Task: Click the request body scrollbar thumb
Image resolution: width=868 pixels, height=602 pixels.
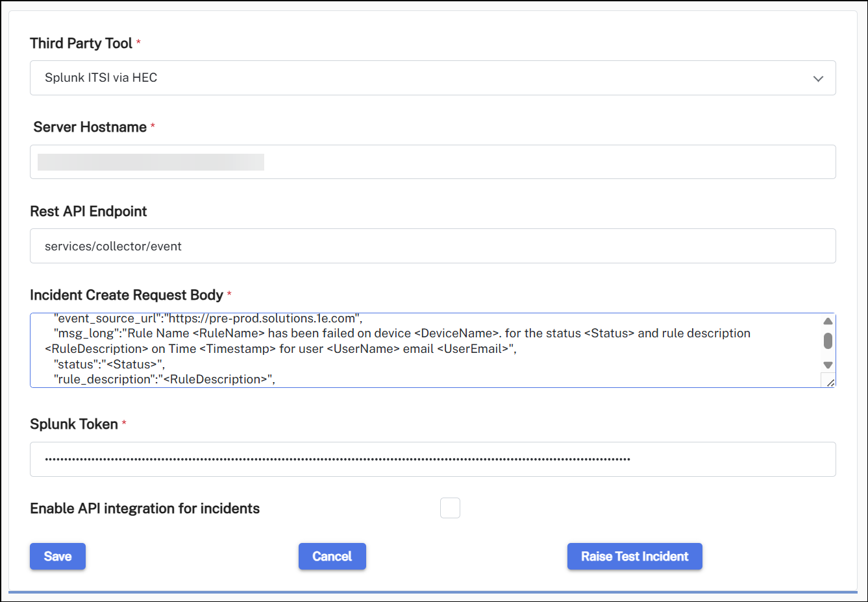Action: point(828,341)
